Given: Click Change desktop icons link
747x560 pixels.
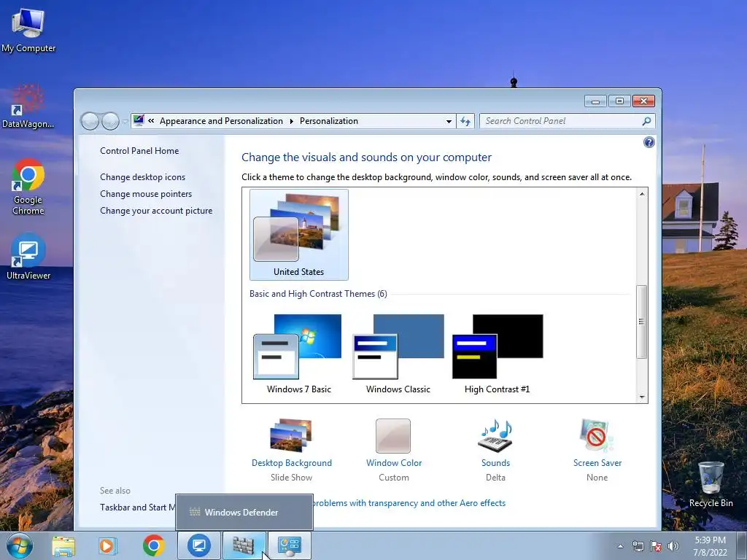Looking at the screenshot, I should coord(142,177).
